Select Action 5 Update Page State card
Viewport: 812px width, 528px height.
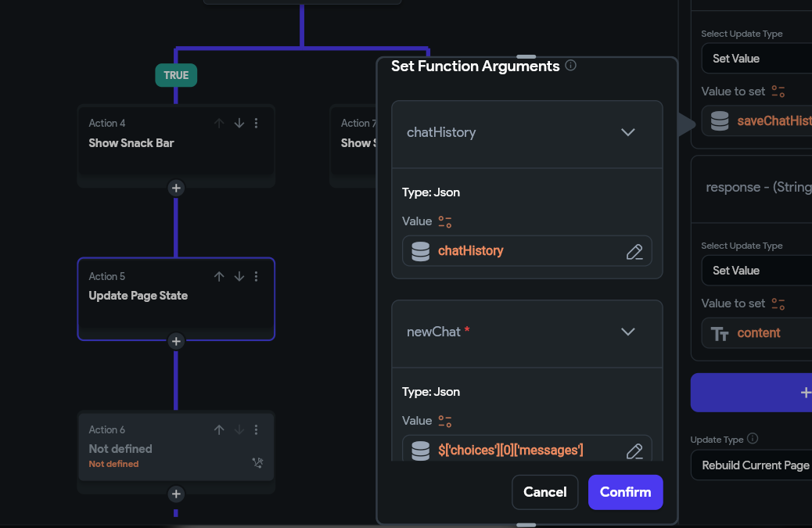tap(176, 299)
